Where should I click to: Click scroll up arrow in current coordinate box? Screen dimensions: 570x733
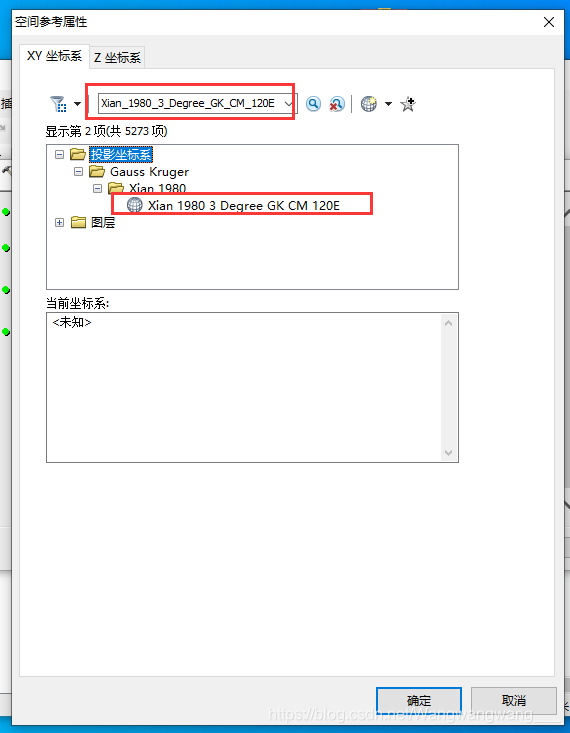[448, 323]
